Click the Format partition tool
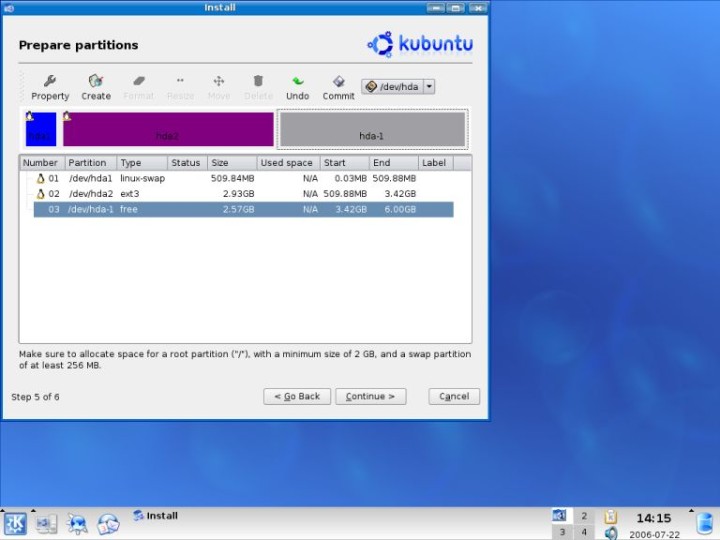Image resolution: width=720 pixels, height=540 pixels. coord(139,87)
